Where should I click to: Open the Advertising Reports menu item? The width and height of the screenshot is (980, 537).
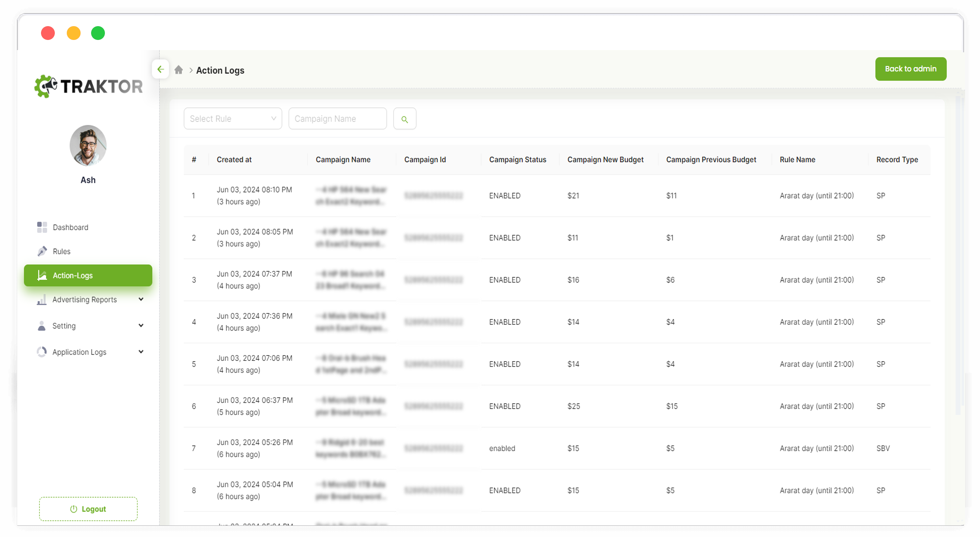coord(88,300)
